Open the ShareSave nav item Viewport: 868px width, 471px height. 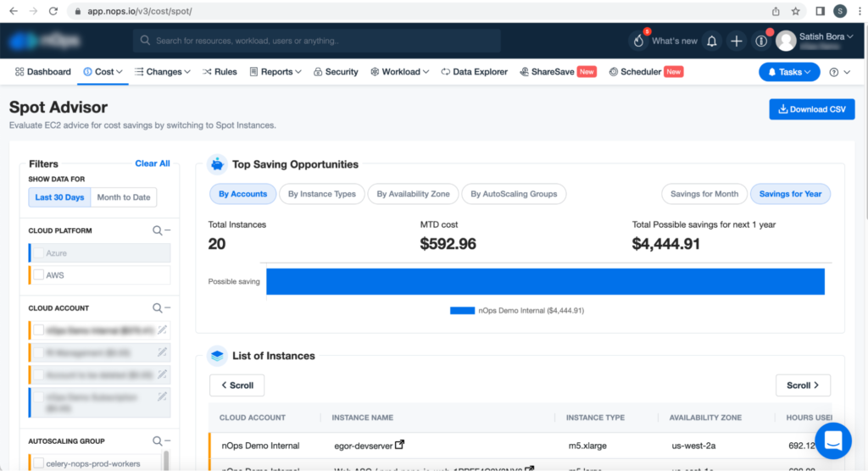tap(558, 72)
